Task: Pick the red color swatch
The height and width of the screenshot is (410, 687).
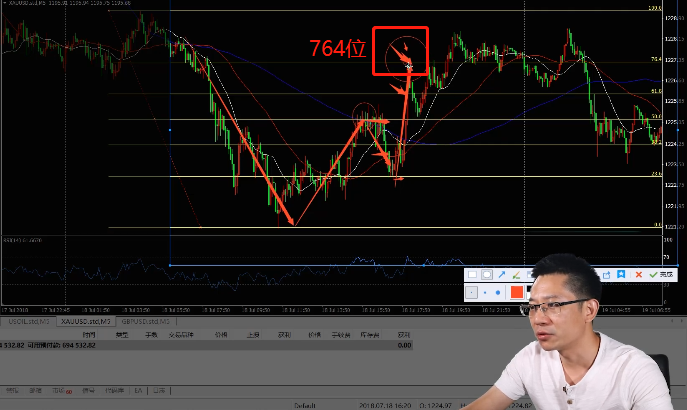Action: (x=517, y=292)
